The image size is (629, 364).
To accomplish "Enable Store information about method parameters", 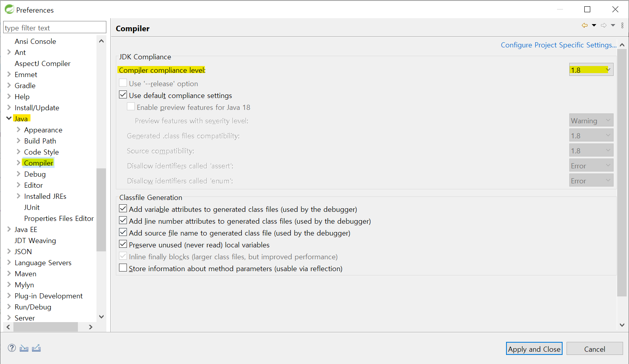I will (x=123, y=268).
